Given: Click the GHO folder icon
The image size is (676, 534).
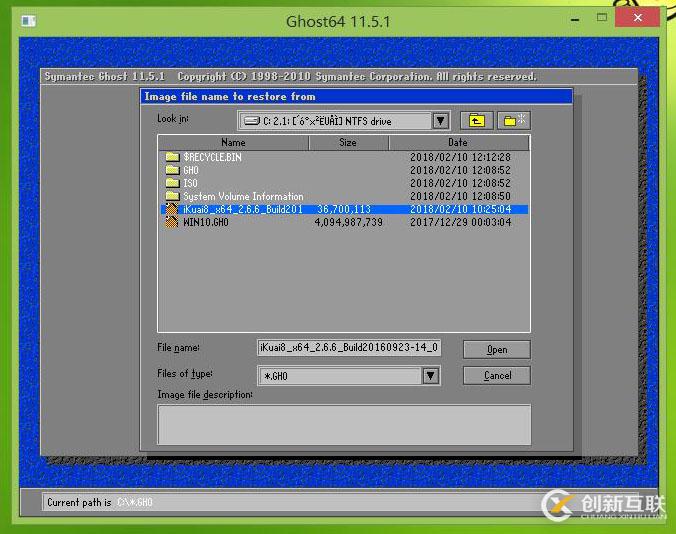Looking at the screenshot, I should coord(172,170).
